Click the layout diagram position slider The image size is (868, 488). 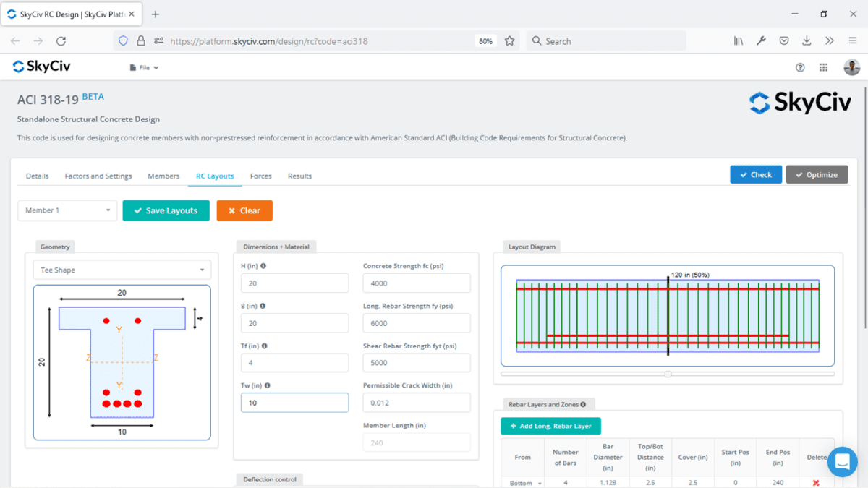668,374
